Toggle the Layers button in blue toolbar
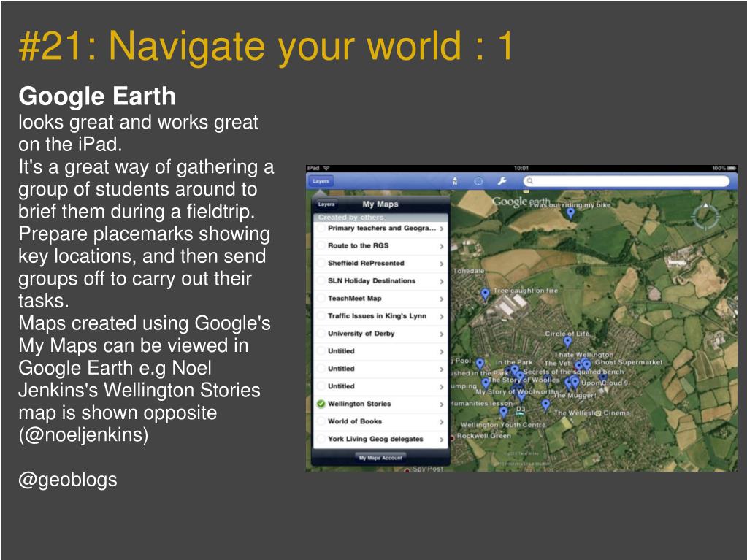Screen dimensions: 747x560 [321, 181]
